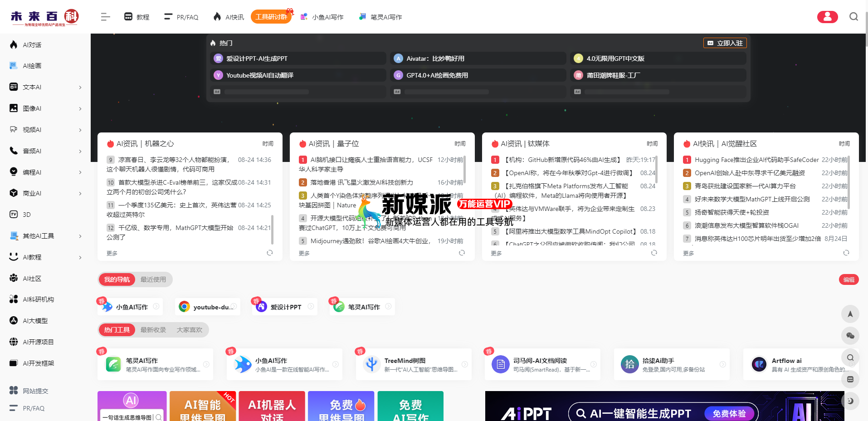Open GPT4.0+AI绘画免费用 hot link
868x421 pixels.
tap(478, 75)
